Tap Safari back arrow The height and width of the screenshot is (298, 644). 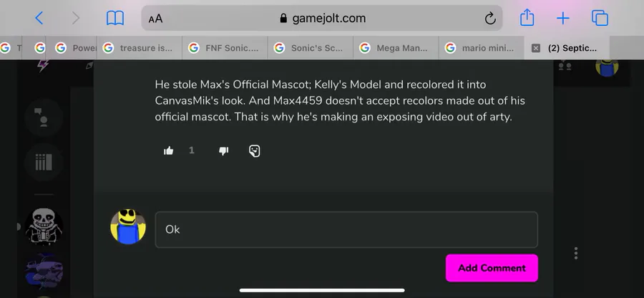pyautogui.click(x=39, y=18)
